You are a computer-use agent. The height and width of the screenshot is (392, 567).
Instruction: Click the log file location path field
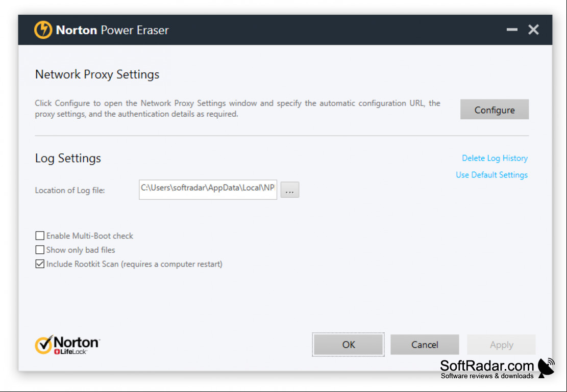pos(208,190)
